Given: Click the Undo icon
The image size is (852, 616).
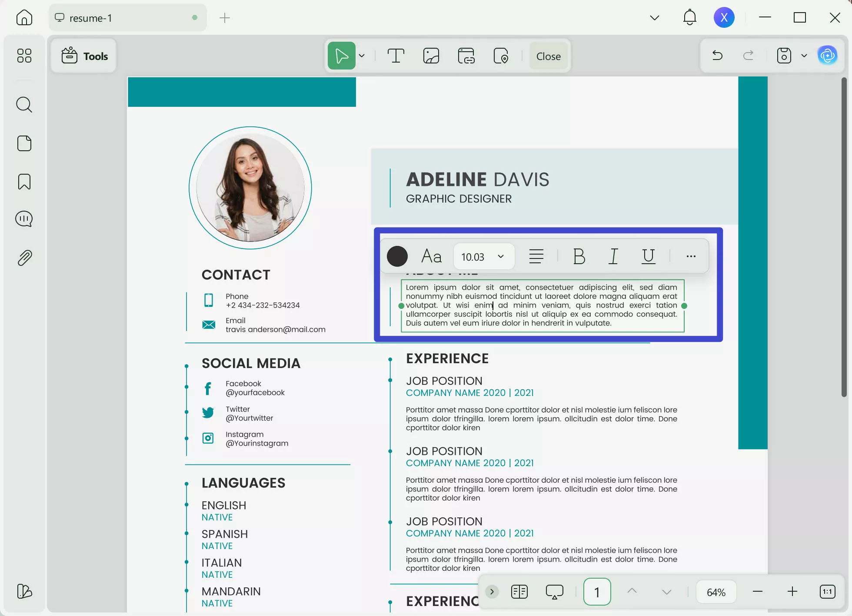Looking at the screenshot, I should [717, 56].
